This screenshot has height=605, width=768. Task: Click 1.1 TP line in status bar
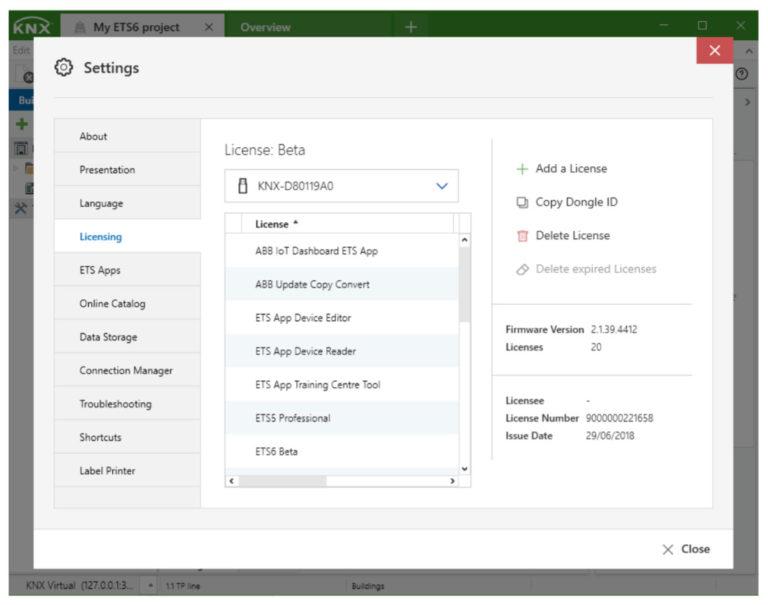[182, 586]
